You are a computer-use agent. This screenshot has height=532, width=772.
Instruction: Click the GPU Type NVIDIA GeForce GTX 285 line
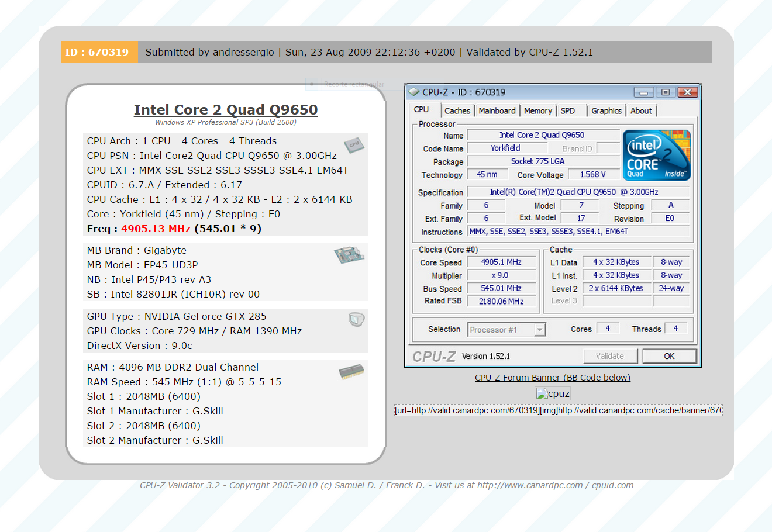pos(177,316)
